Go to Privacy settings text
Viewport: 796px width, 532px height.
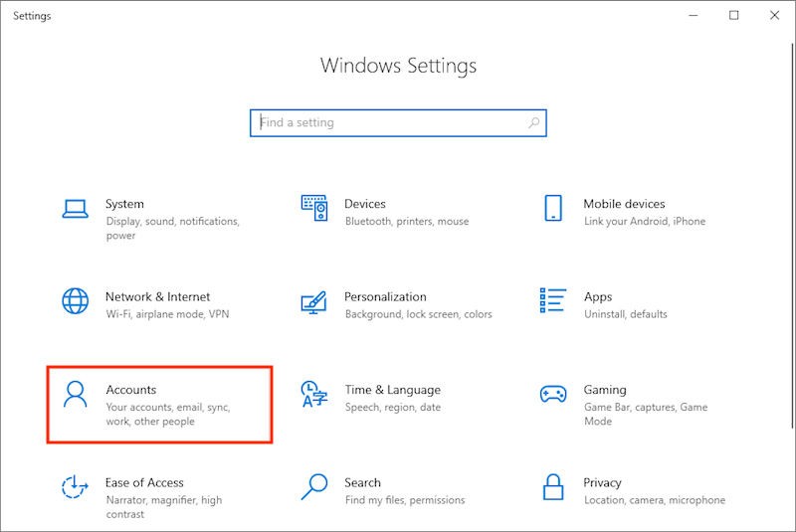pos(602,483)
